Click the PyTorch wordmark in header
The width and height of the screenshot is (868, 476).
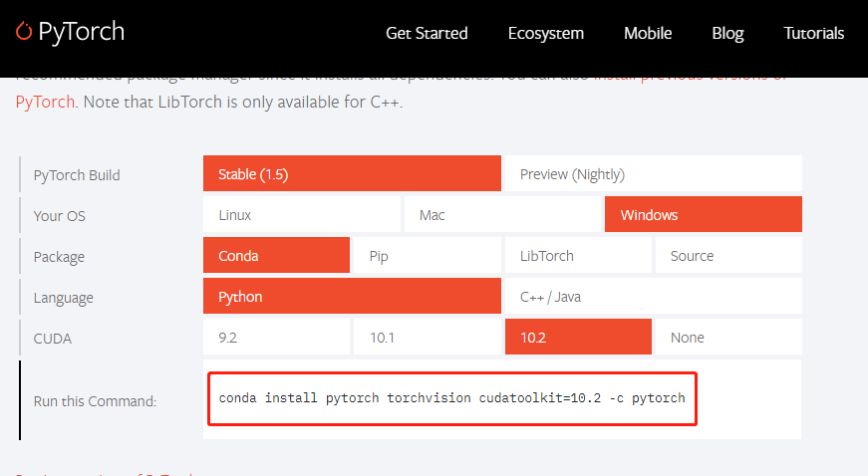82,32
